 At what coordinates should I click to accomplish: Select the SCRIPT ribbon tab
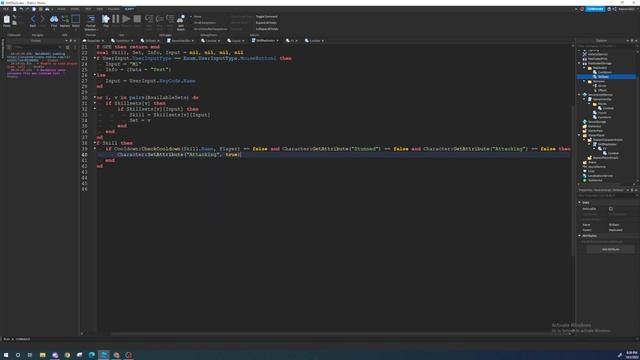(129, 9)
